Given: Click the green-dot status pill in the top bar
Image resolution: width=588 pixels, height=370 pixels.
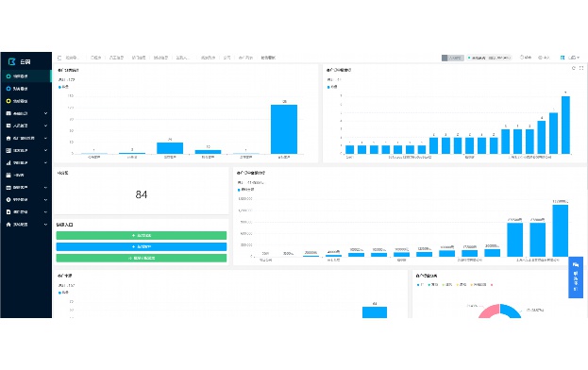Looking at the screenshot, I should (490, 58).
